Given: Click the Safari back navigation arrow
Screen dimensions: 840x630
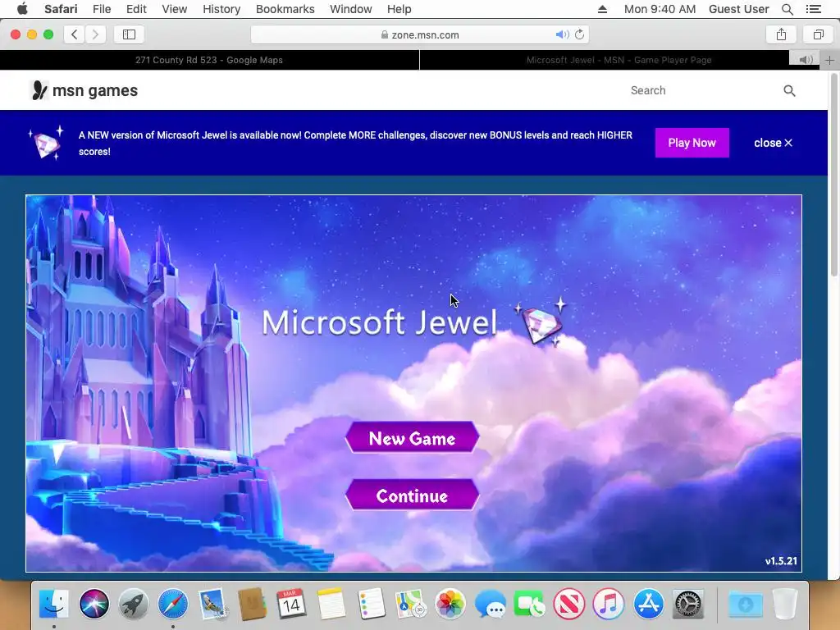Looking at the screenshot, I should tap(75, 34).
